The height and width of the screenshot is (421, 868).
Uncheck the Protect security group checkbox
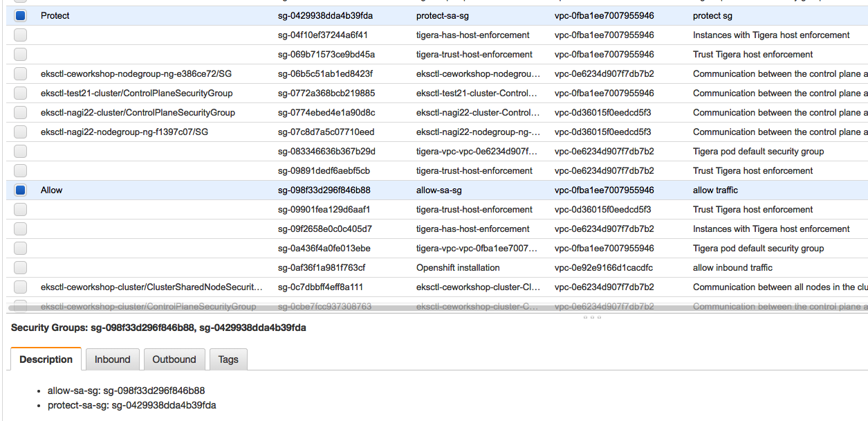20,15
